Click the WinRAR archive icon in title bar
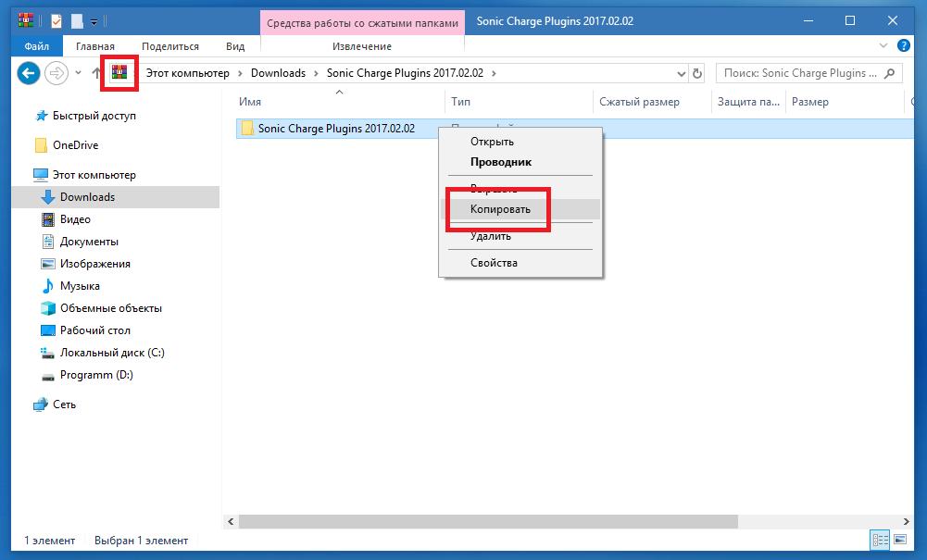Viewport: 927px width, 560px height. pos(26,20)
